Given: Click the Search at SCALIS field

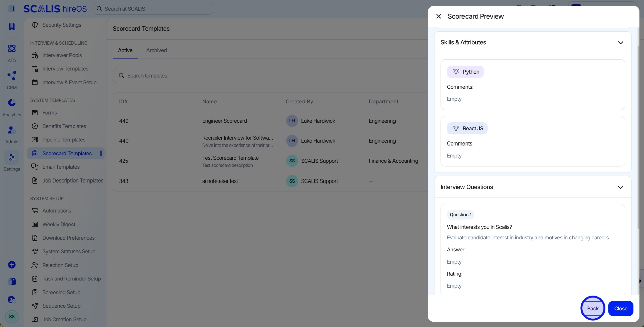Looking at the screenshot, I should pos(153,9).
